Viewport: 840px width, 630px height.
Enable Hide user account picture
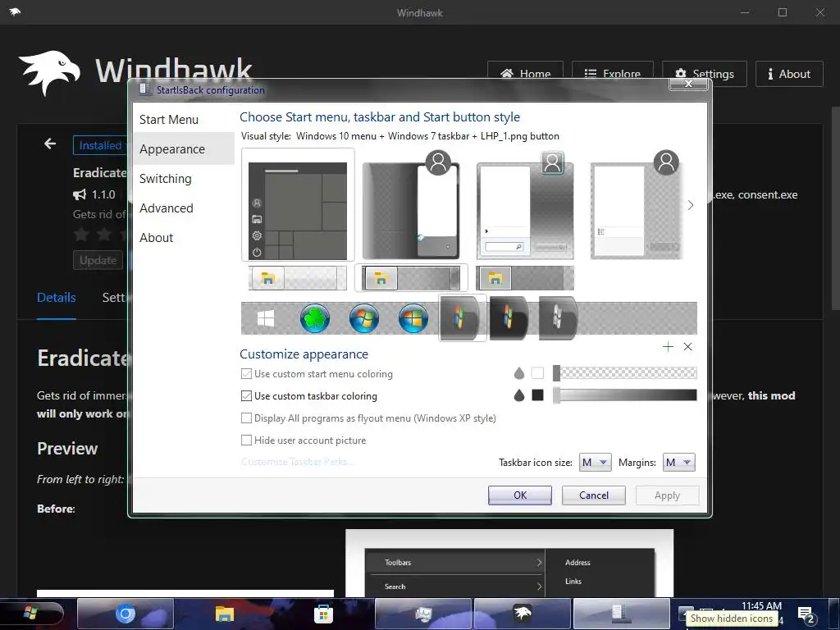coord(304,441)
